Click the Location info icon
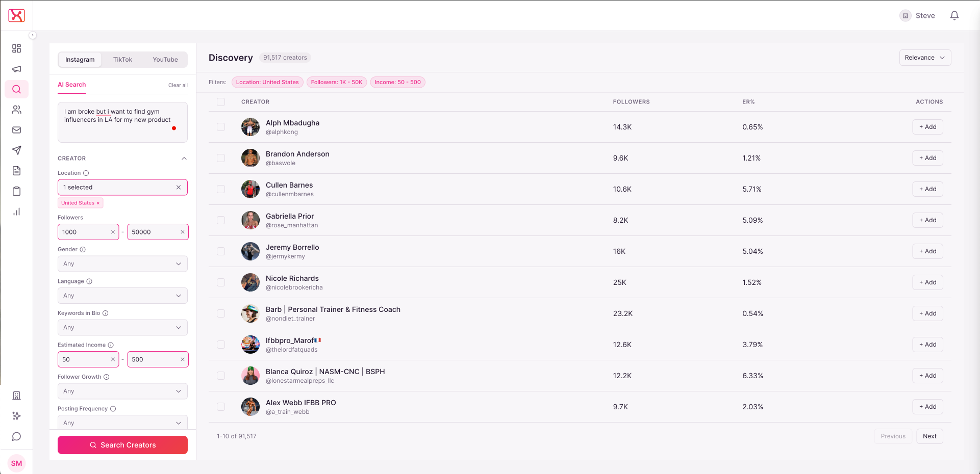The width and height of the screenshot is (980, 474). (x=86, y=173)
